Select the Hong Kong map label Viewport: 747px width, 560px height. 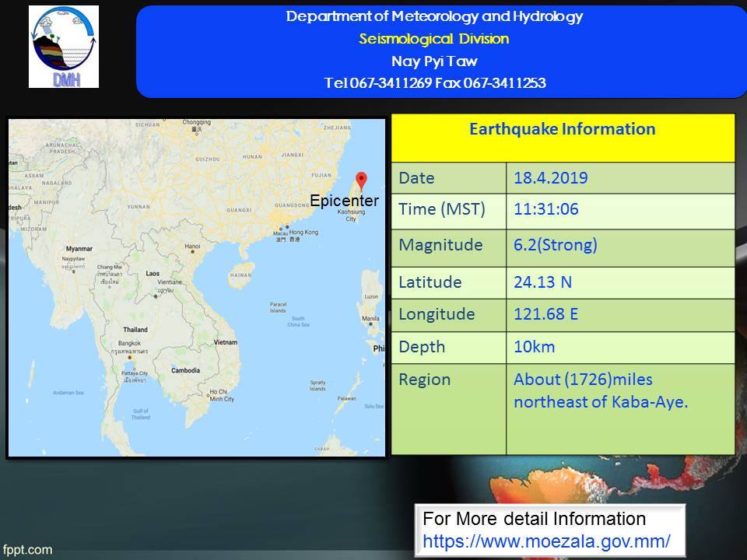[x=305, y=233]
